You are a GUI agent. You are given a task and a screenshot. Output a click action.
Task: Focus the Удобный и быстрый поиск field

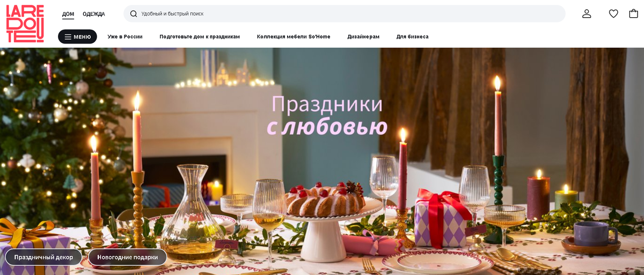tap(345, 13)
